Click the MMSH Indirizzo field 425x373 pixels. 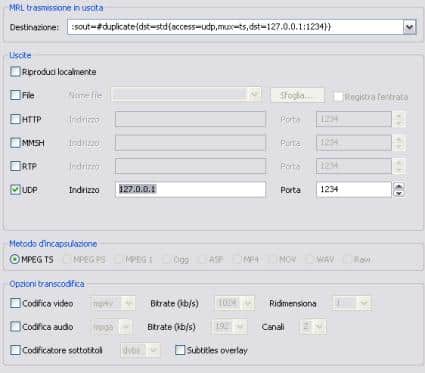(x=190, y=143)
